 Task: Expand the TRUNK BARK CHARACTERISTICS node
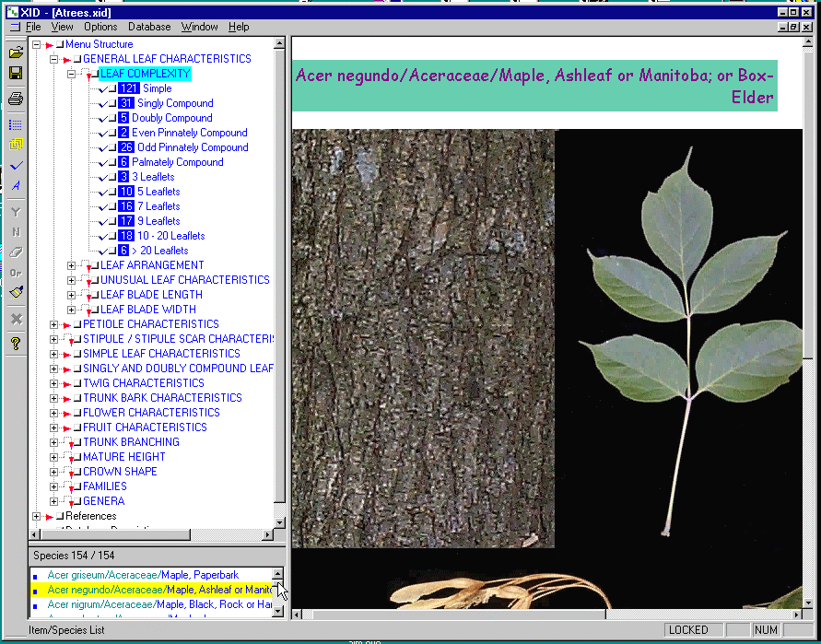coord(54,398)
